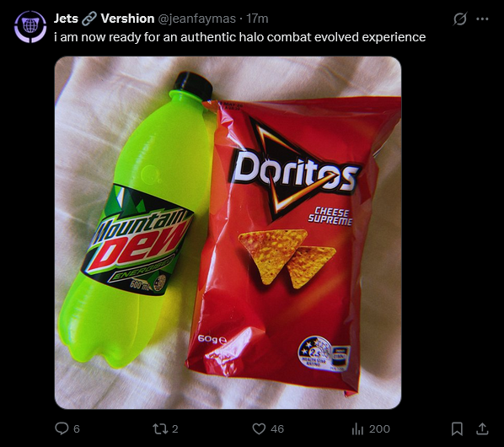View post analytics bar chart icon
Image resolution: width=504 pixels, height=447 pixels.
coord(357,428)
